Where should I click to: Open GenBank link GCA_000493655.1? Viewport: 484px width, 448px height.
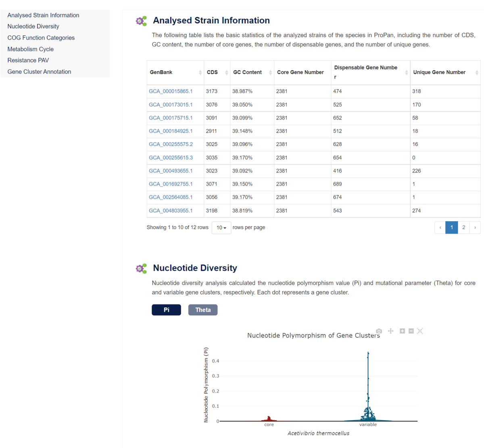[171, 171]
